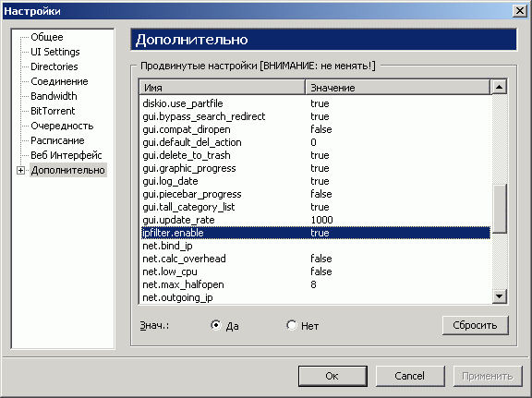This screenshot has height=398, width=532.
Task: Open the Bandwidth settings category
Action: point(54,96)
